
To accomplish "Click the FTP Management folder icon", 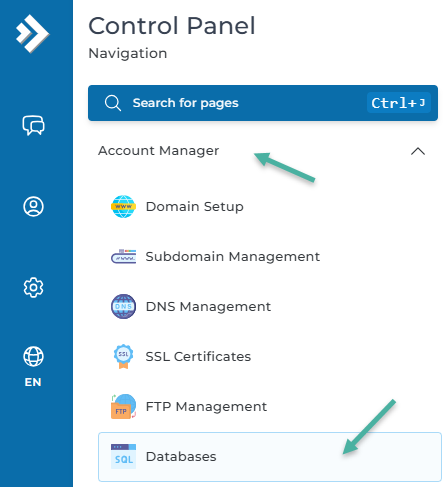I will pos(123,406).
